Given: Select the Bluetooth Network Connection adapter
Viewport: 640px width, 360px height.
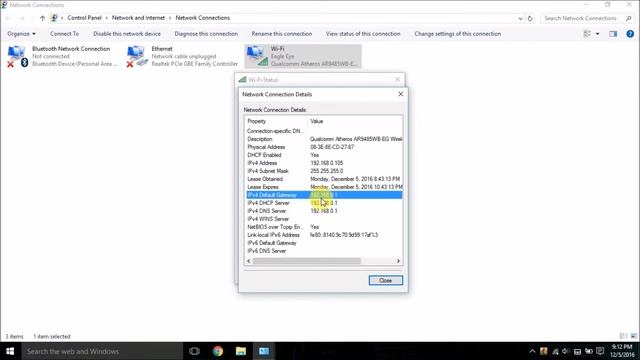Looking at the screenshot, I should click(61, 56).
